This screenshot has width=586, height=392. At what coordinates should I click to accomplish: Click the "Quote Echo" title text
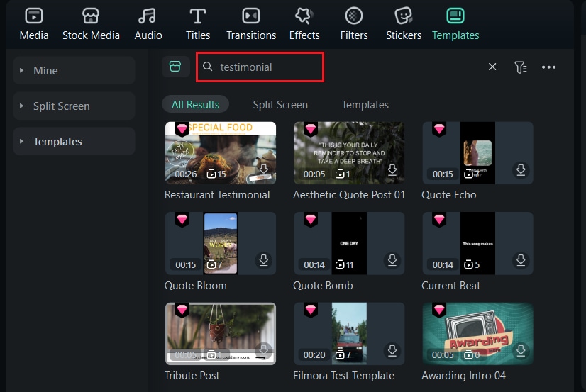tap(449, 195)
